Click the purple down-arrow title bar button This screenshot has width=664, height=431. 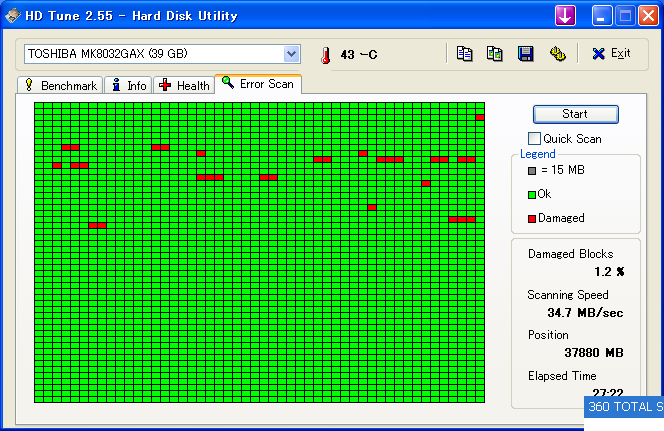click(x=566, y=15)
